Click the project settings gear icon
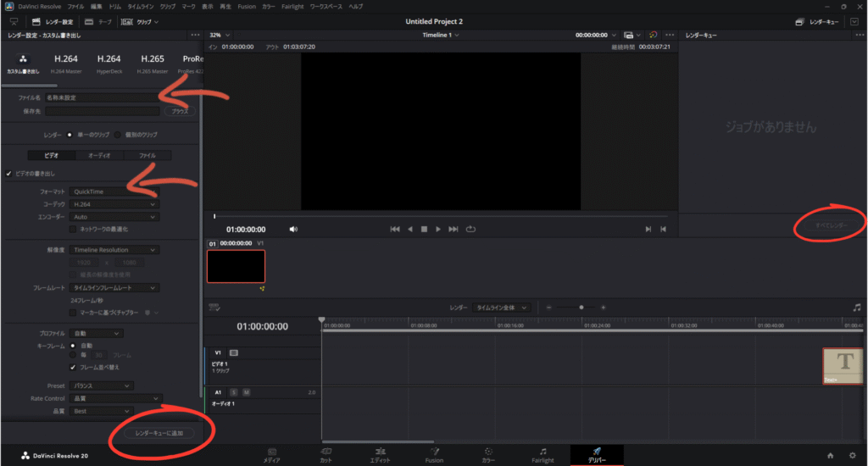Image resolution: width=868 pixels, height=466 pixels. 852,455
